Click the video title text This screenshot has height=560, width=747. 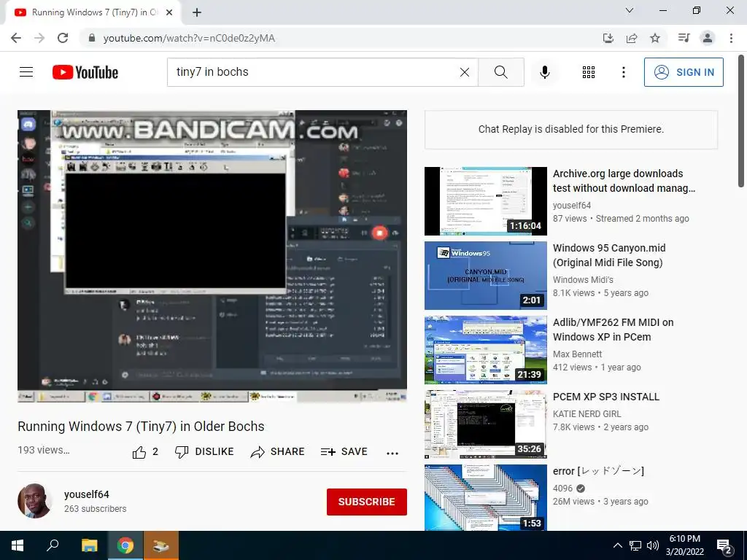(x=141, y=426)
